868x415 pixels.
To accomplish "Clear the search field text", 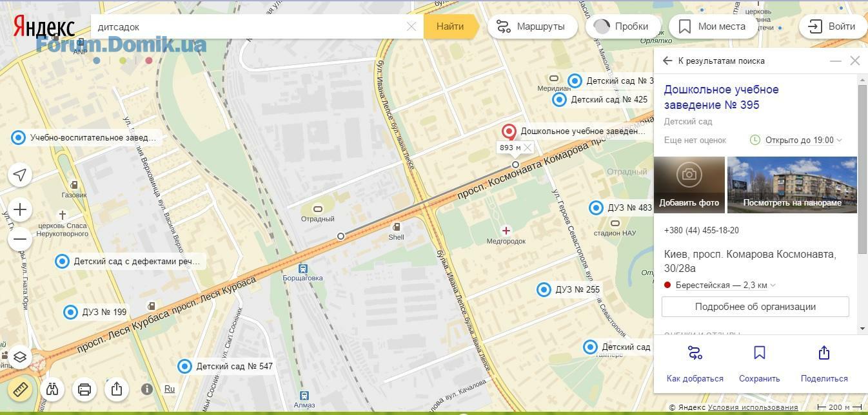I will (411, 26).
